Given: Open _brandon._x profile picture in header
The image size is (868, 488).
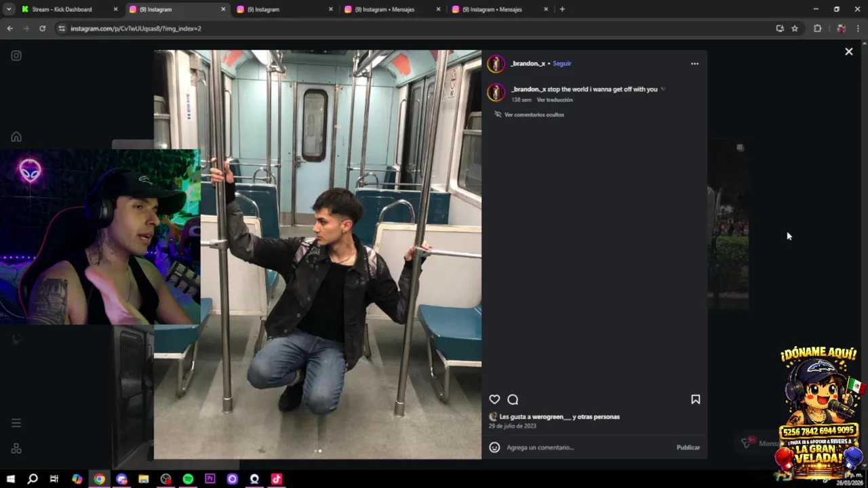Looking at the screenshot, I should 496,64.
